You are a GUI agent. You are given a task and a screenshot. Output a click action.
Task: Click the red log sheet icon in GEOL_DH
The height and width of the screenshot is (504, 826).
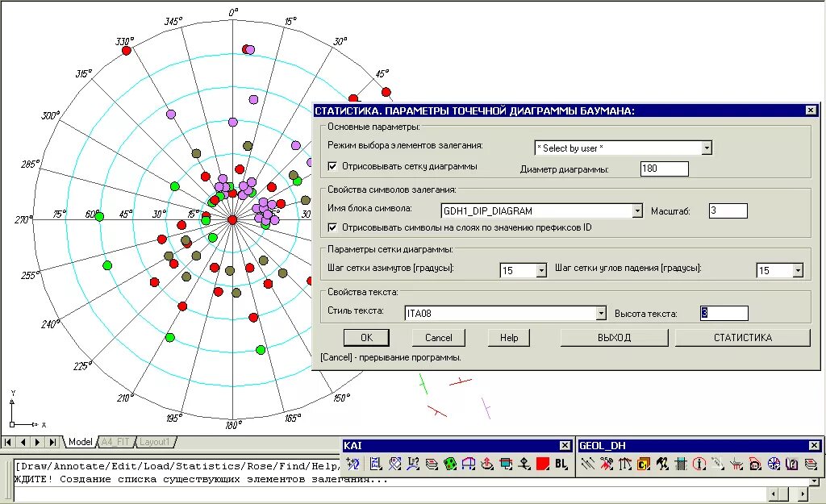[x=755, y=464]
